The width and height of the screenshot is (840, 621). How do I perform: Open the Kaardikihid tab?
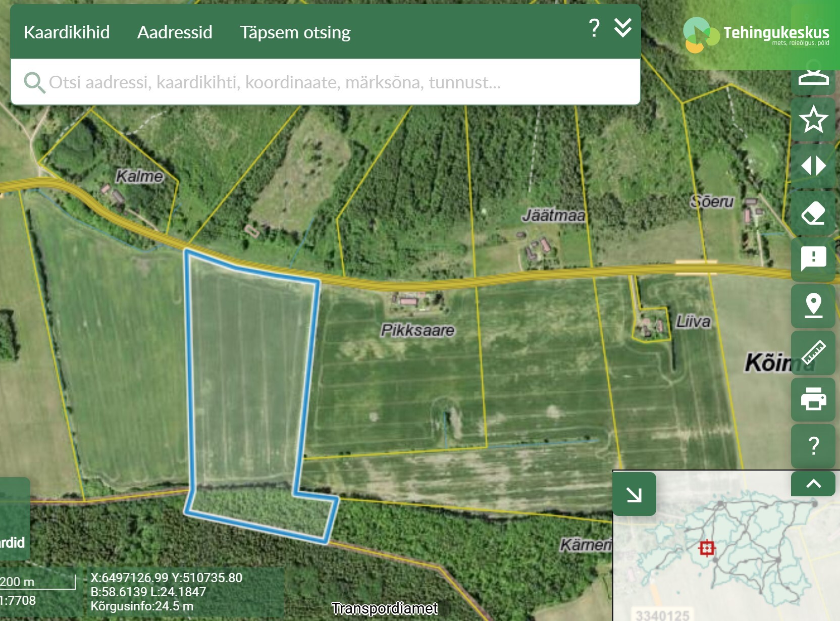click(x=67, y=32)
